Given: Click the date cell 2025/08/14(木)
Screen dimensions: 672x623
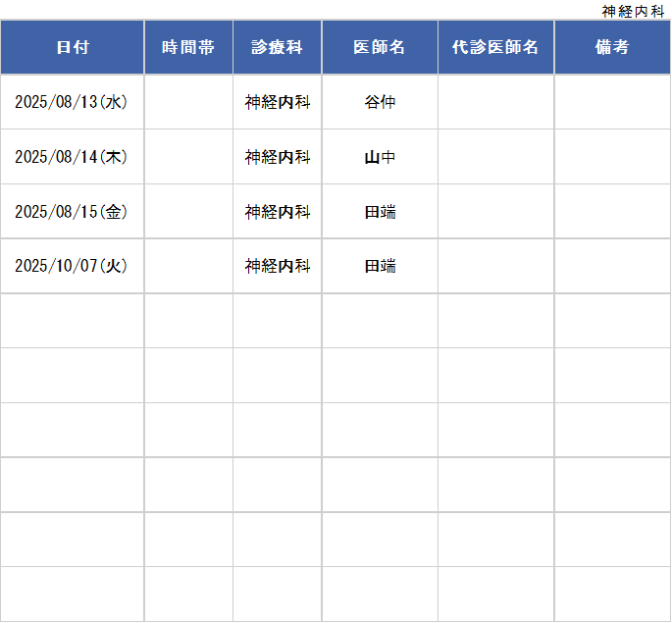Looking at the screenshot, I should coord(72,157).
